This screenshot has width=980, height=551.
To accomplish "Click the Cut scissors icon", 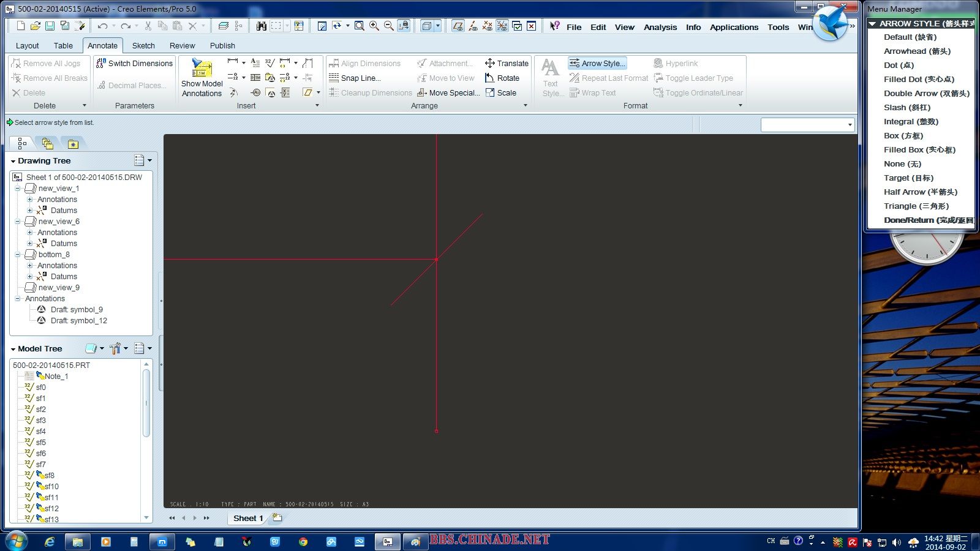I will click(x=148, y=26).
